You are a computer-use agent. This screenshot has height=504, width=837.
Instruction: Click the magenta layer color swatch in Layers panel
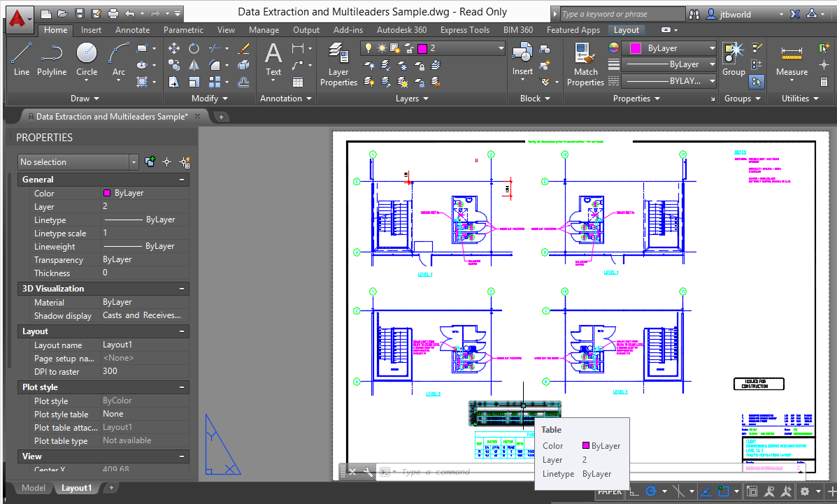point(422,49)
